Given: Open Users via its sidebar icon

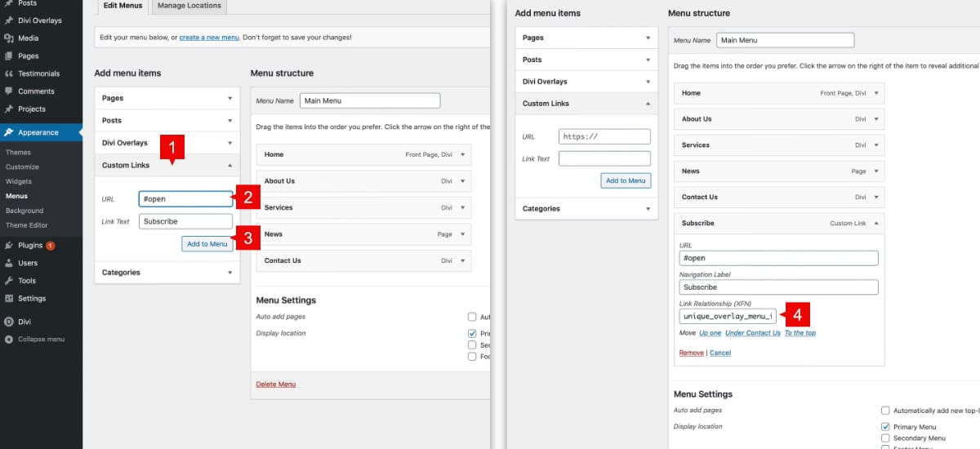Looking at the screenshot, I should click(x=9, y=263).
